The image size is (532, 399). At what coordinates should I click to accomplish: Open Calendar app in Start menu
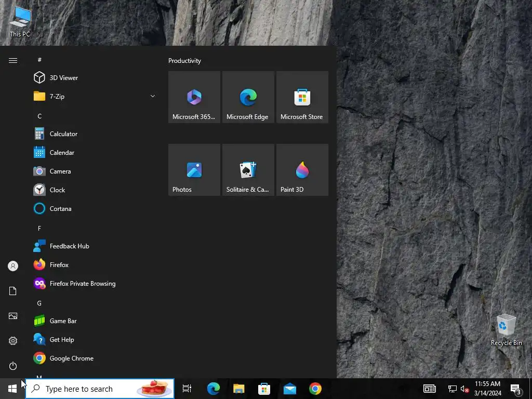pos(96,152)
